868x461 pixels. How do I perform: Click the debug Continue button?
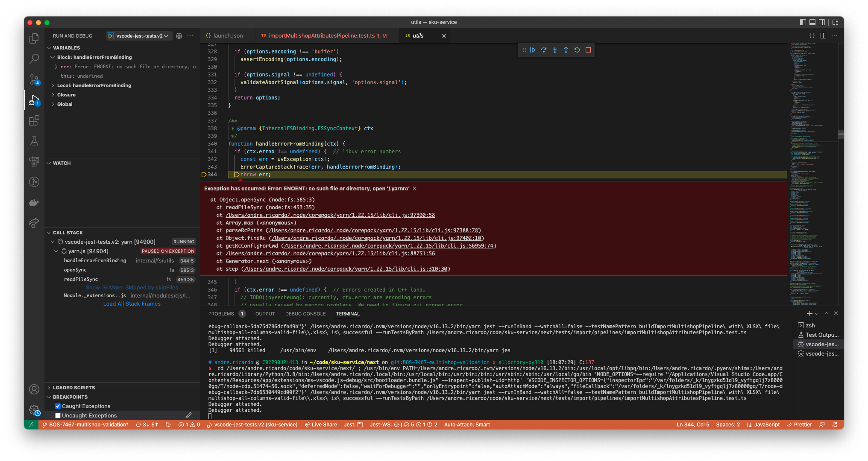(x=533, y=50)
